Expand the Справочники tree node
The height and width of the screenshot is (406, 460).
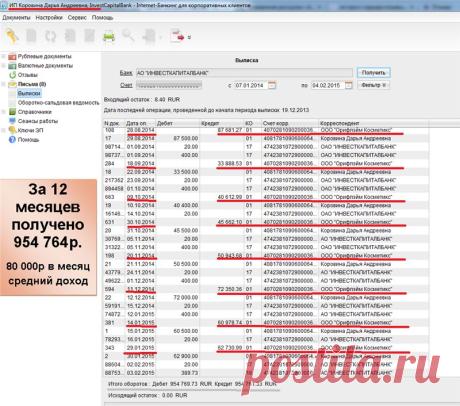(x=3, y=112)
